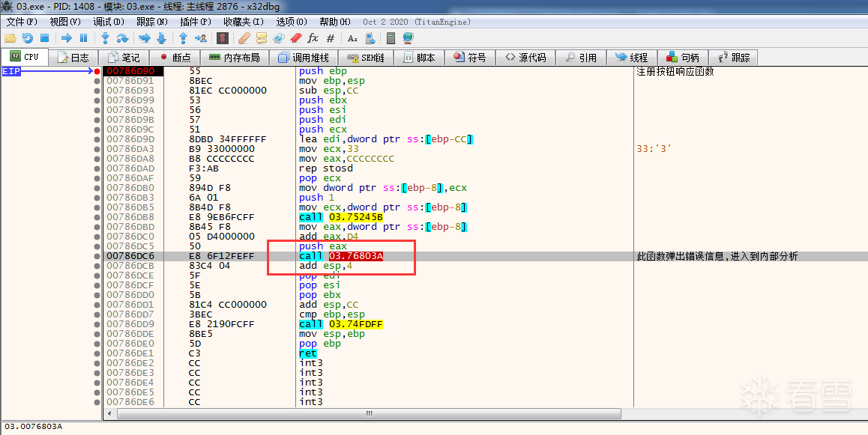Toggle breakpoint bullet at address 00786D91
The height and width of the screenshot is (435, 868).
coord(97,81)
